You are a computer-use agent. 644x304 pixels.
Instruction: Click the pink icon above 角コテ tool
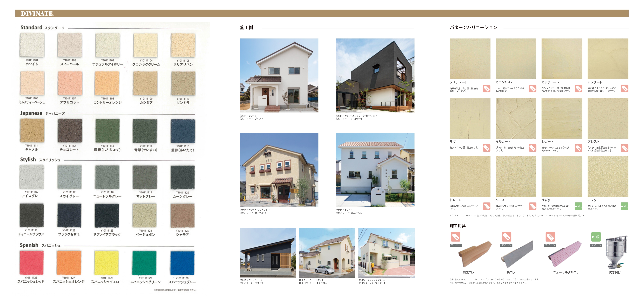506,237
